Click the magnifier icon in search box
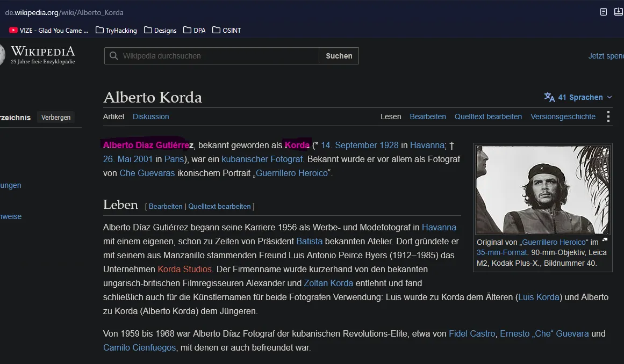Viewport: 624px width, 364px height. coord(114,56)
